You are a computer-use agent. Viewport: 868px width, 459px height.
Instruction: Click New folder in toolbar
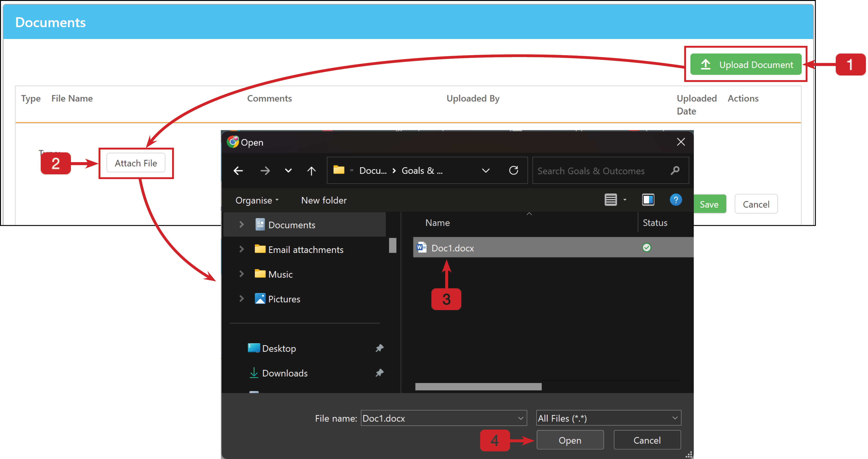324,200
